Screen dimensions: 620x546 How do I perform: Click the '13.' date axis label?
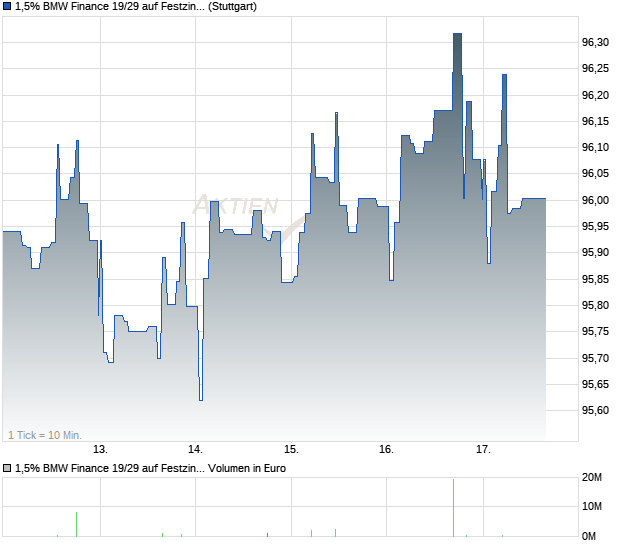point(100,450)
